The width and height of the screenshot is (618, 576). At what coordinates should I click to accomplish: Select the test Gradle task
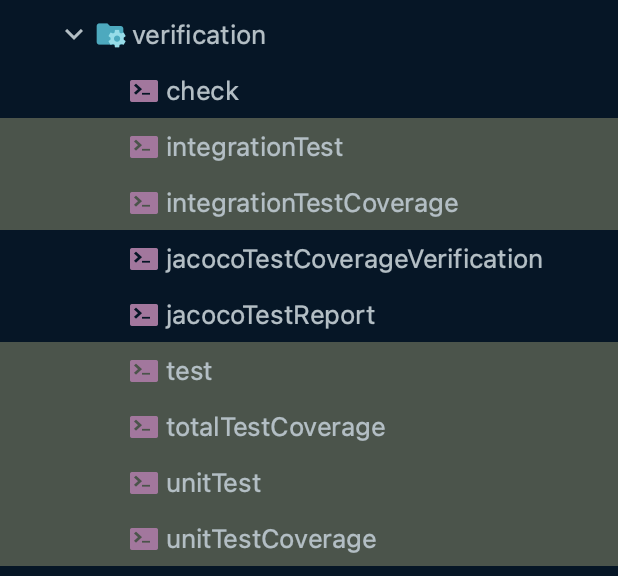[x=189, y=371]
